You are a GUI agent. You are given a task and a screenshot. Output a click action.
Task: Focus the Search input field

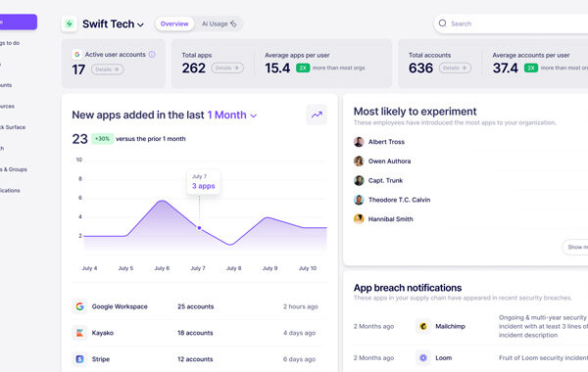pyautogui.click(x=511, y=23)
